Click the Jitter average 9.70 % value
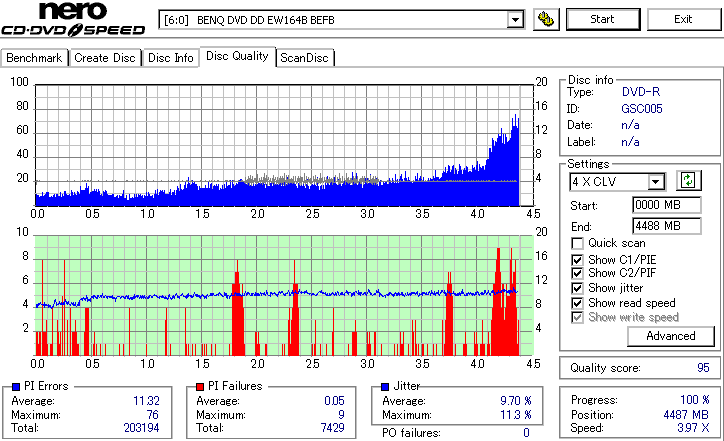This screenshot has width=724, height=441. point(516,401)
